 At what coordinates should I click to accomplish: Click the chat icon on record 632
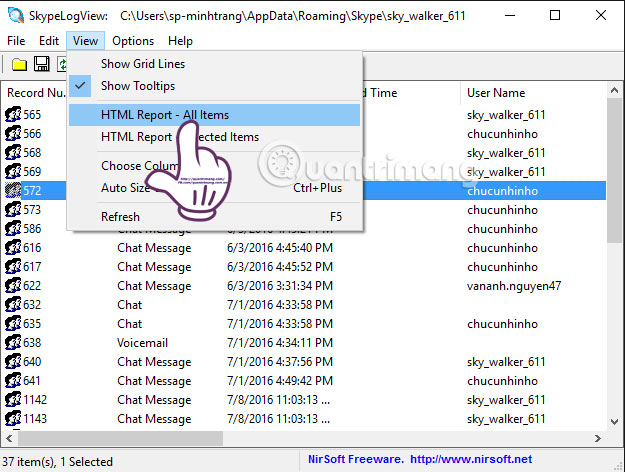point(13,305)
